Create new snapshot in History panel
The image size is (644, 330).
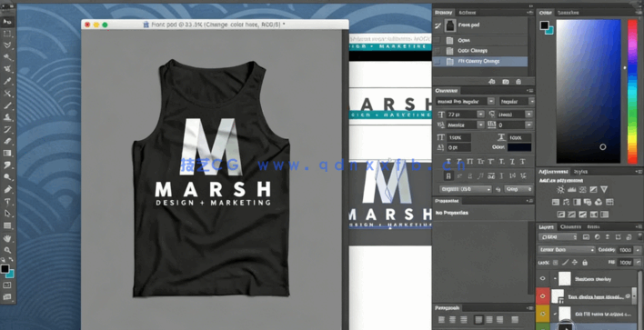point(506,82)
